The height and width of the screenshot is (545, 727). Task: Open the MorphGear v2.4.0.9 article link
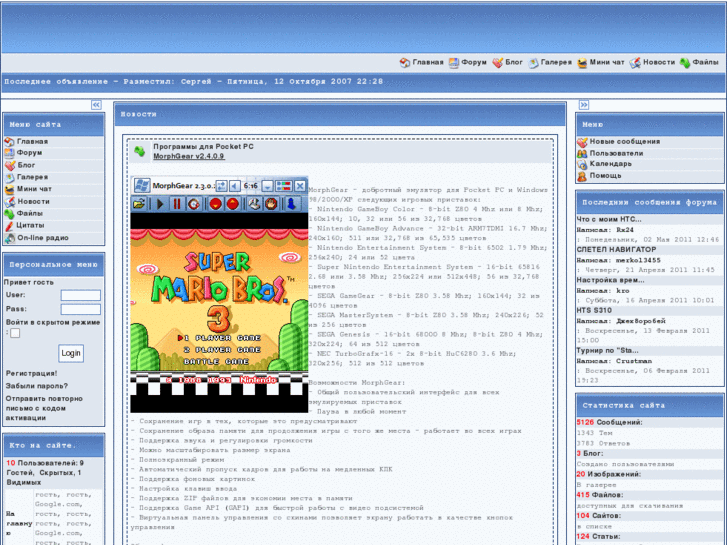(188, 157)
